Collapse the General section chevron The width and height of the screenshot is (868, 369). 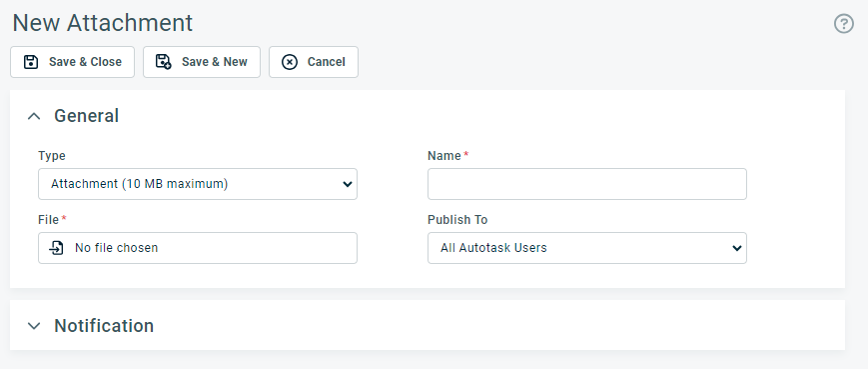34,116
